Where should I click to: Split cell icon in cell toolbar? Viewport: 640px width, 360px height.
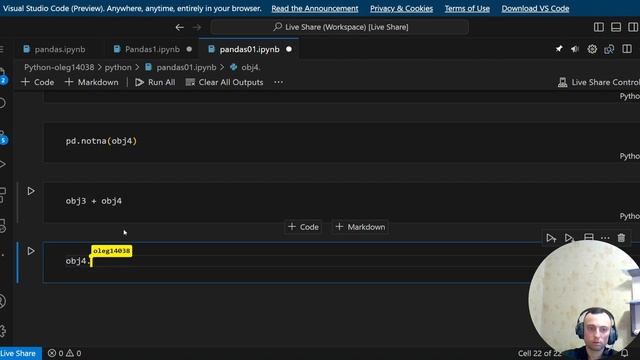[589, 238]
